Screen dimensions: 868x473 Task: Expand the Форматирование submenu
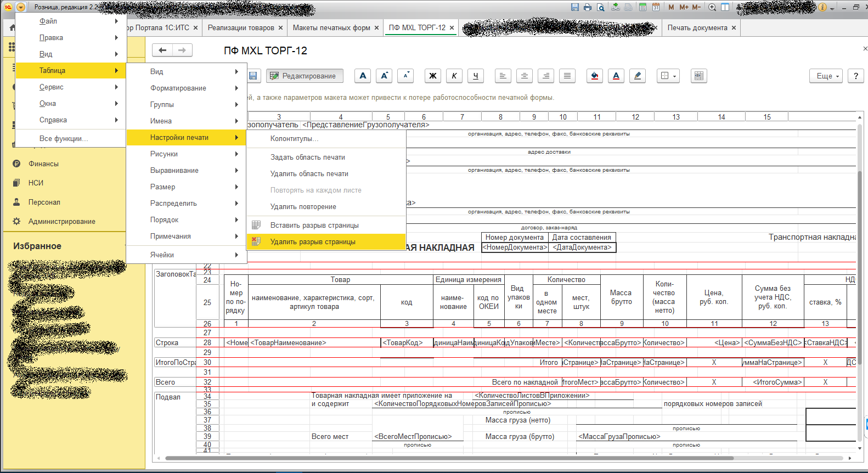coord(187,88)
